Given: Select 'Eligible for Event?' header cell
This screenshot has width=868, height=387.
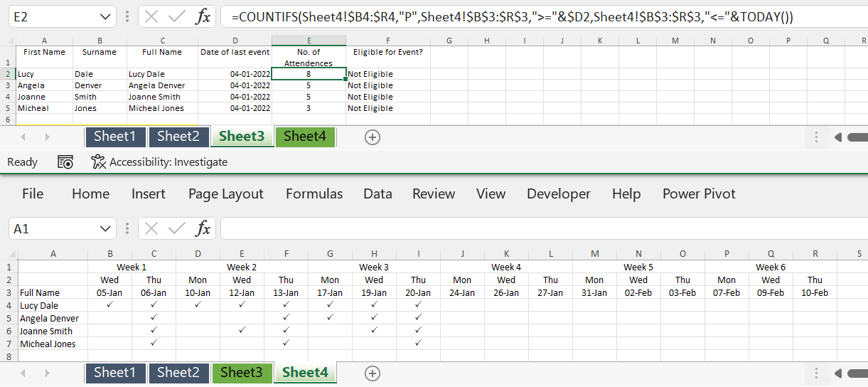Looking at the screenshot, I should click(387, 57).
